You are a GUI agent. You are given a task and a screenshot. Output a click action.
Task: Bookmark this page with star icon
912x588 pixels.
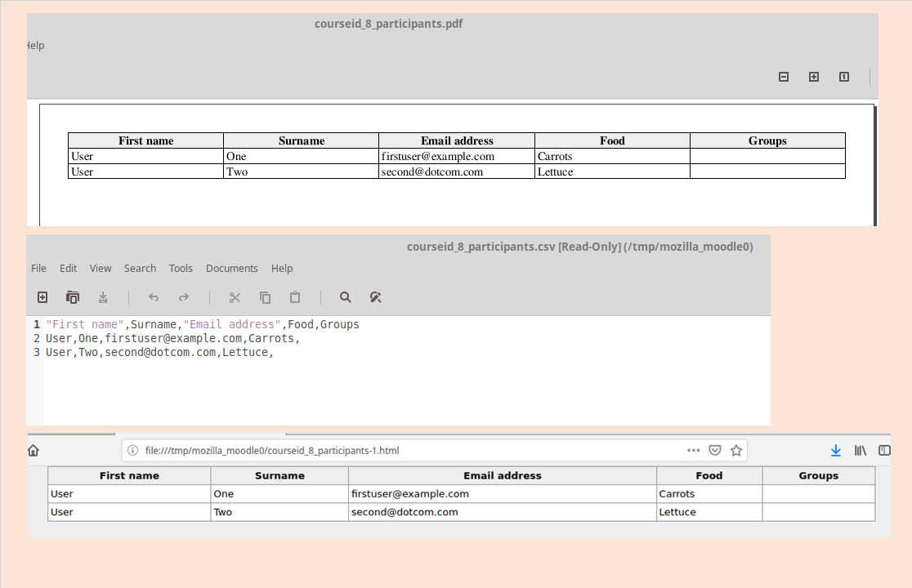click(x=736, y=450)
